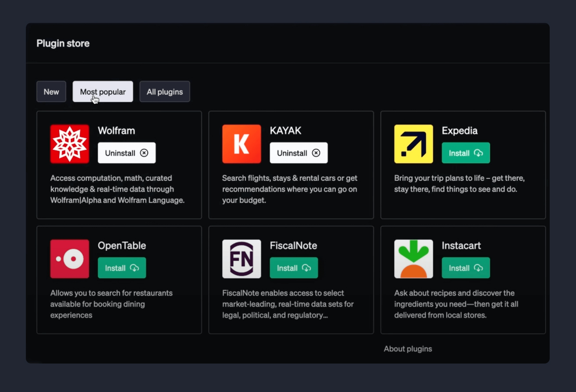The image size is (576, 392).
Task: Click the Wolfram plugin logo
Action: point(70,144)
